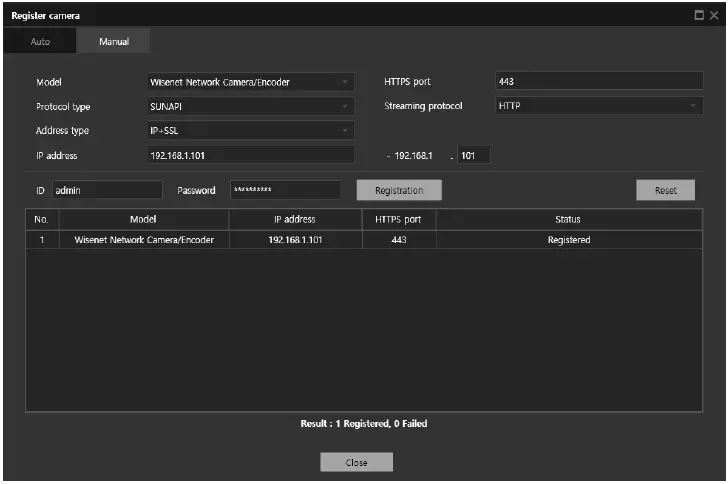
Task: Click the IP range end field showing 101
Action: pyautogui.click(x=474, y=155)
